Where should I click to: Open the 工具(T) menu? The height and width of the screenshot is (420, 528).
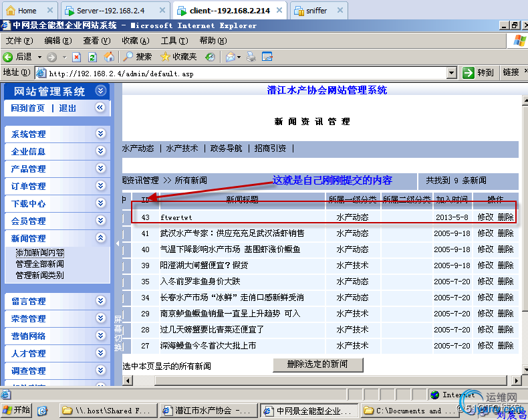(174, 41)
